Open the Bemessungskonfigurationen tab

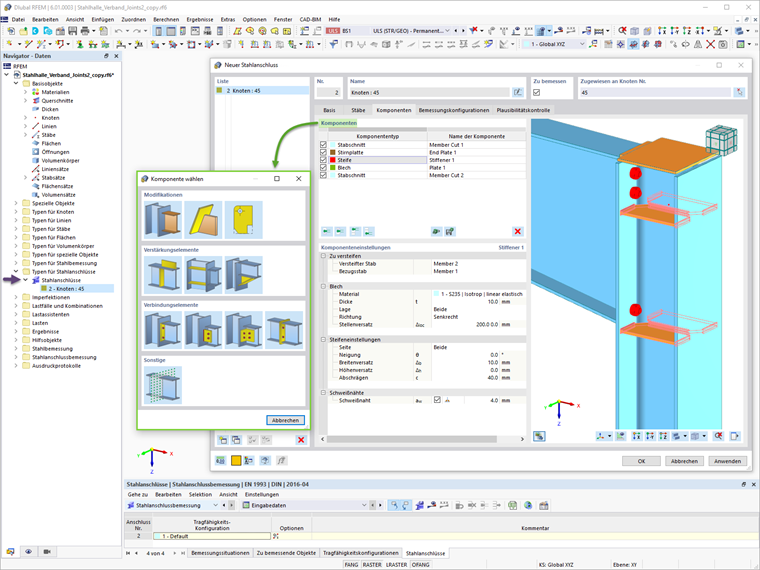(454, 110)
